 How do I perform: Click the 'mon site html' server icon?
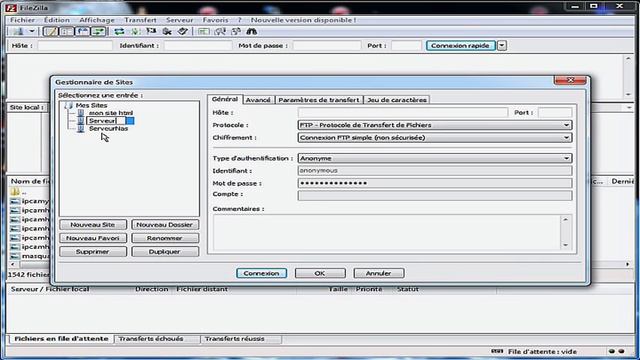(x=81, y=113)
